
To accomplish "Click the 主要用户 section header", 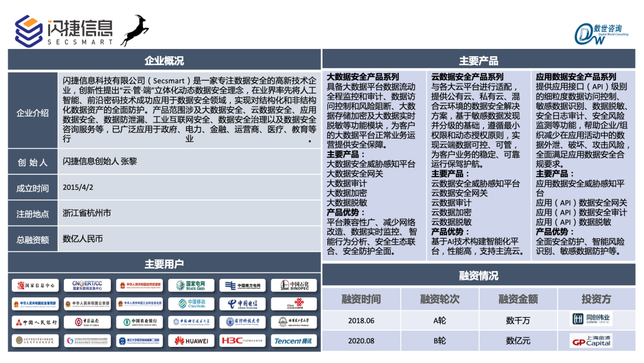I will tap(165, 263).
